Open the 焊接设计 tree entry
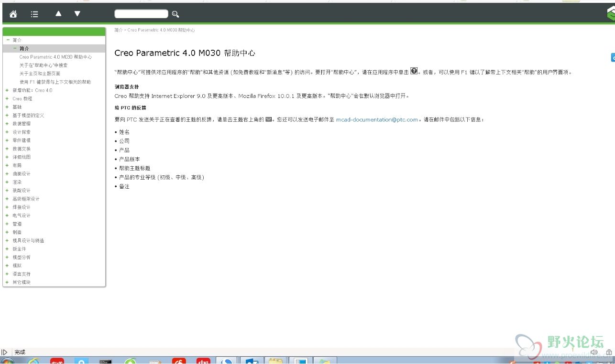 [x=22, y=207]
